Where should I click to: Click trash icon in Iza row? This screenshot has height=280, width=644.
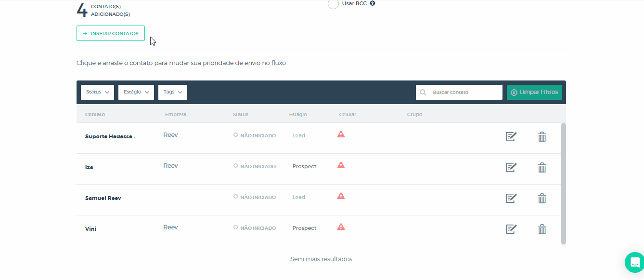point(542,168)
